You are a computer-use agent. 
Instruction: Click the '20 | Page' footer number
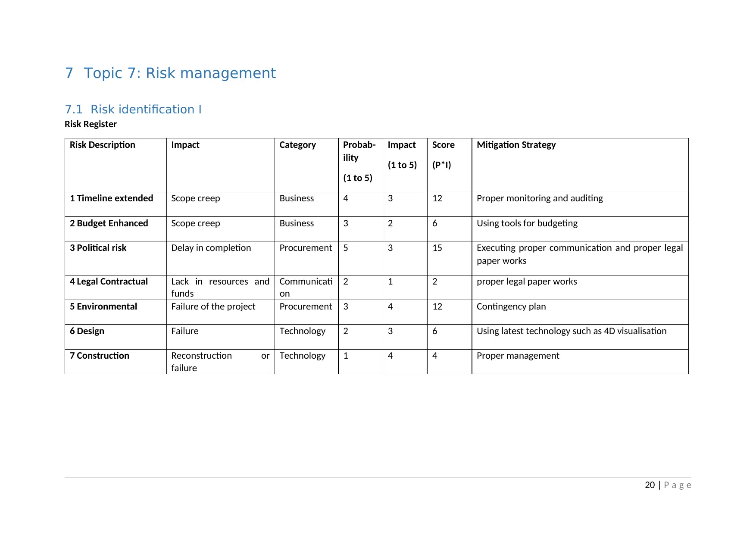click(x=668, y=485)
